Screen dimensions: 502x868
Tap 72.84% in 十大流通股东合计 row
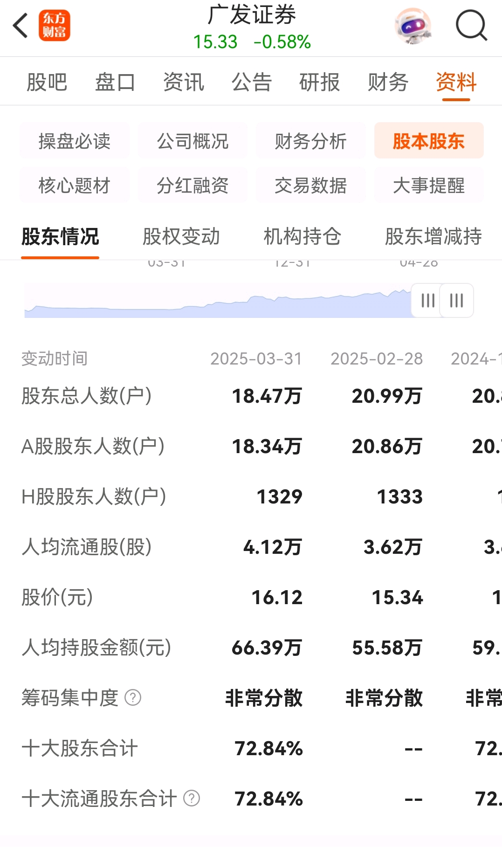coord(269,799)
